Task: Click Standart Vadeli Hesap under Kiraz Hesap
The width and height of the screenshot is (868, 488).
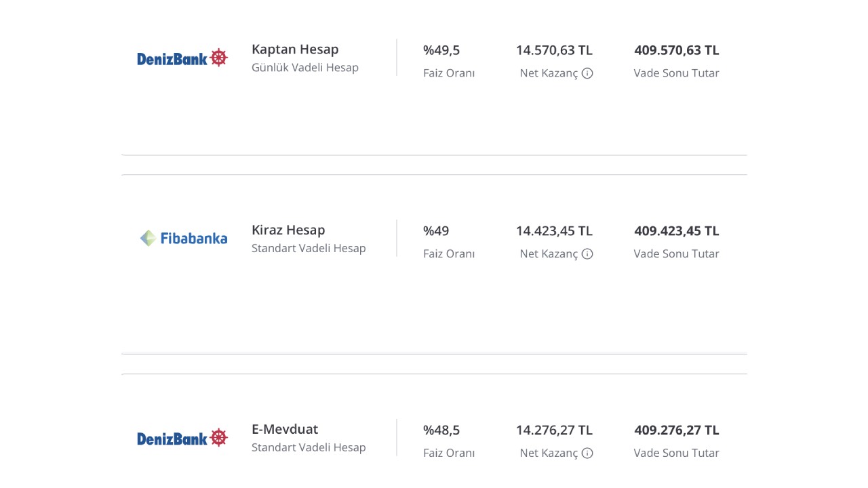Action: tap(309, 248)
